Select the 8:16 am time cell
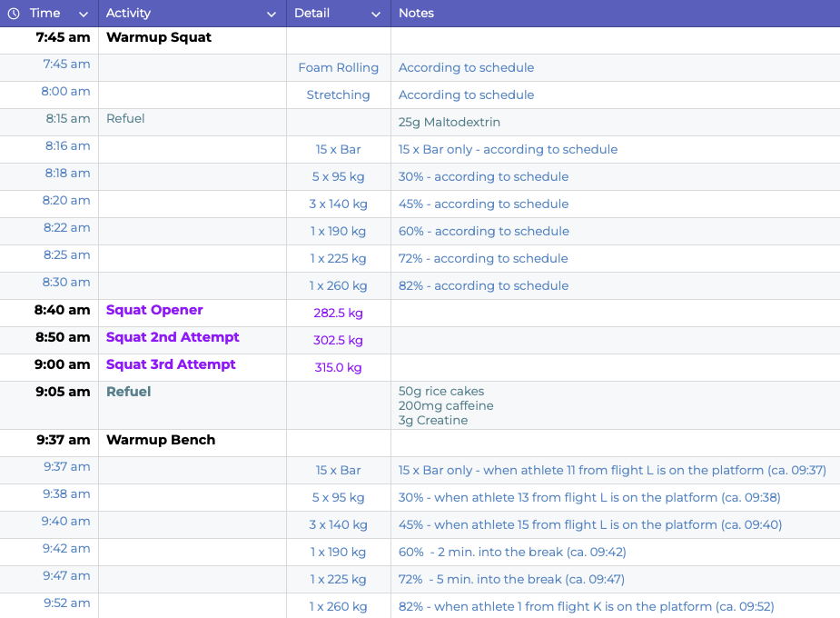 click(49, 150)
